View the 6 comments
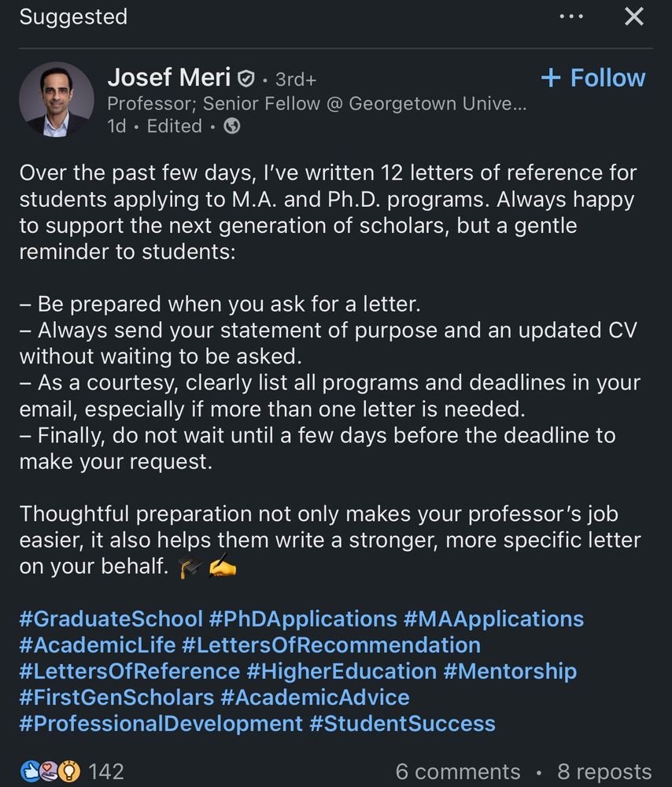 458,772
